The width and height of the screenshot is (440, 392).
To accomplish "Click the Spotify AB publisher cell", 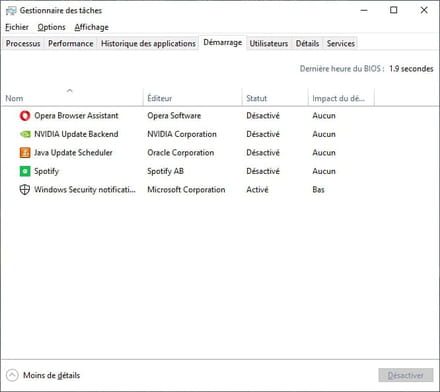I will [x=166, y=171].
